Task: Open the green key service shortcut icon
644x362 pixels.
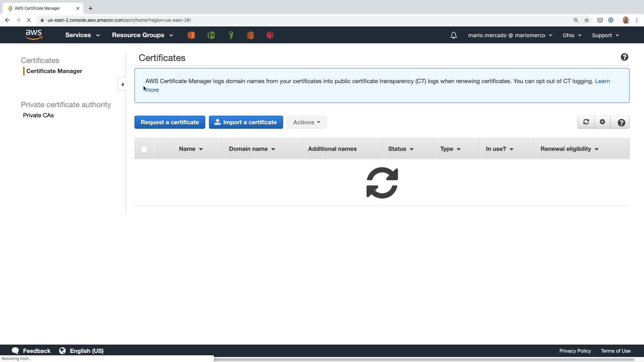Action: tap(231, 35)
